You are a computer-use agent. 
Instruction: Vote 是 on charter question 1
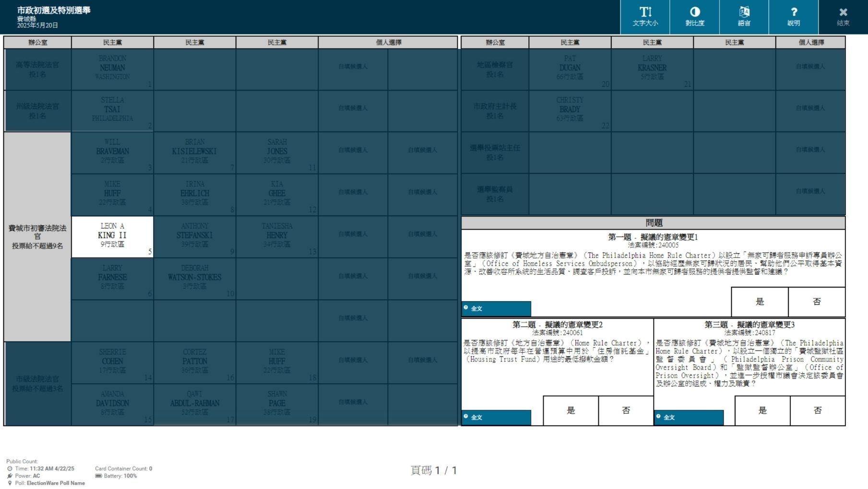pyautogui.click(x=760, y=302)
